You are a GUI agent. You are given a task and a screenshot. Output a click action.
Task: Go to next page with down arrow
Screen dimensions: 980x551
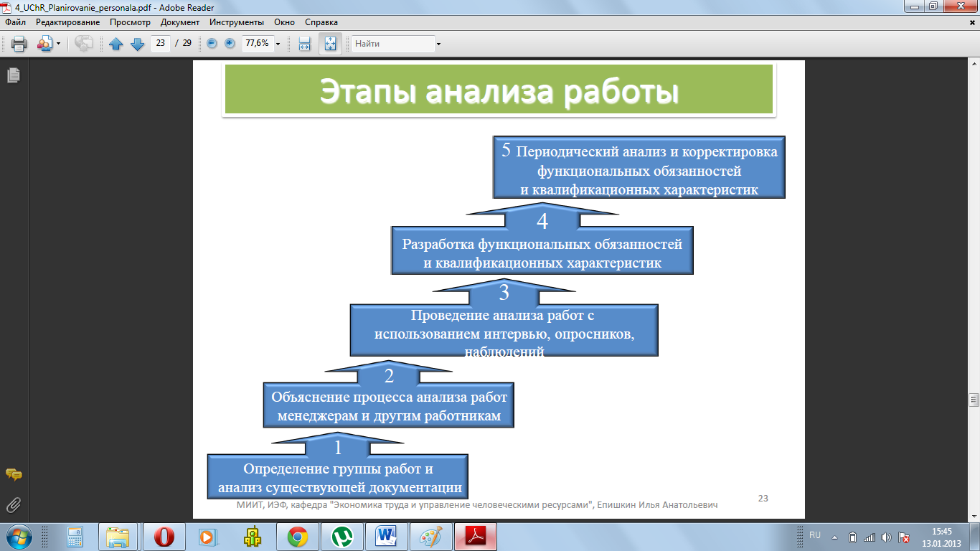point(137,44)
